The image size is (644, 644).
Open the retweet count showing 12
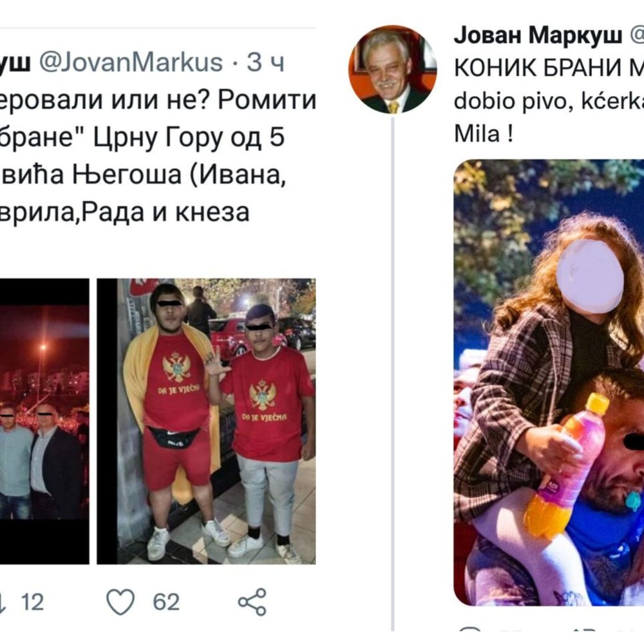pos(32,603)
